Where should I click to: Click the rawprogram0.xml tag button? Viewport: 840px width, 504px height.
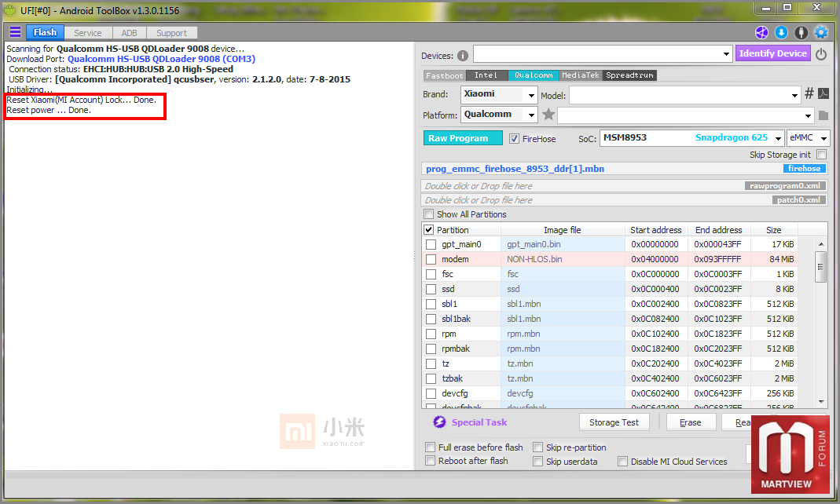[785, 185]
